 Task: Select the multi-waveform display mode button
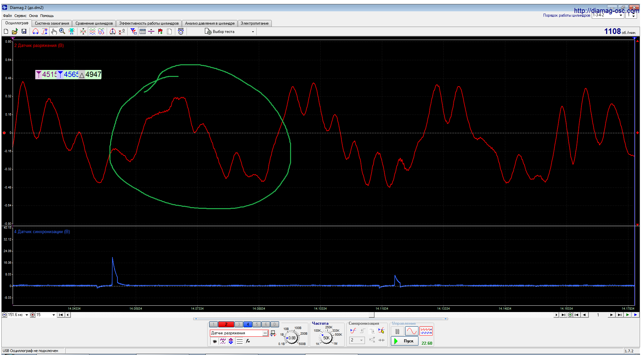[426, 331]
